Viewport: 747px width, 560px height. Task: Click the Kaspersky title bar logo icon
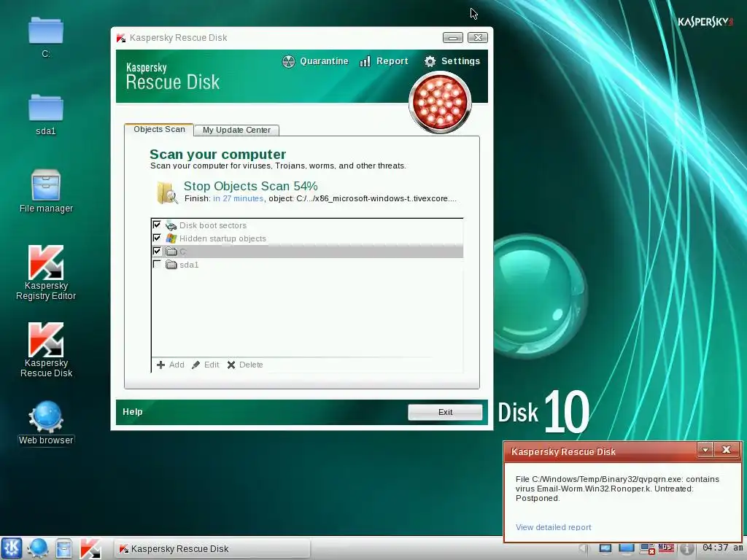pyautogui.click(x=121, y=38)
